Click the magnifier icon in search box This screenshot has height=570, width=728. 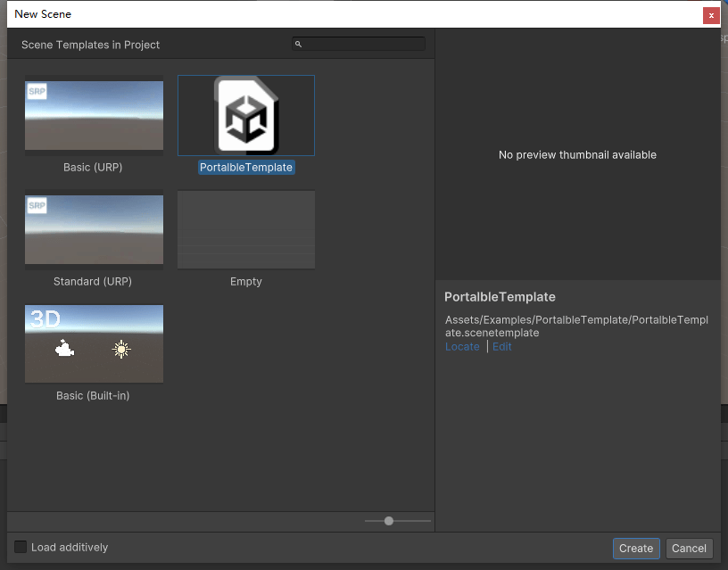point(299,44)
